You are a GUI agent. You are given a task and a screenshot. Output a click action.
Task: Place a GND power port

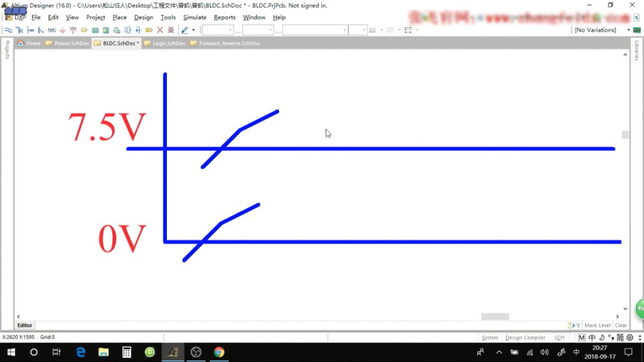(63, 30)
